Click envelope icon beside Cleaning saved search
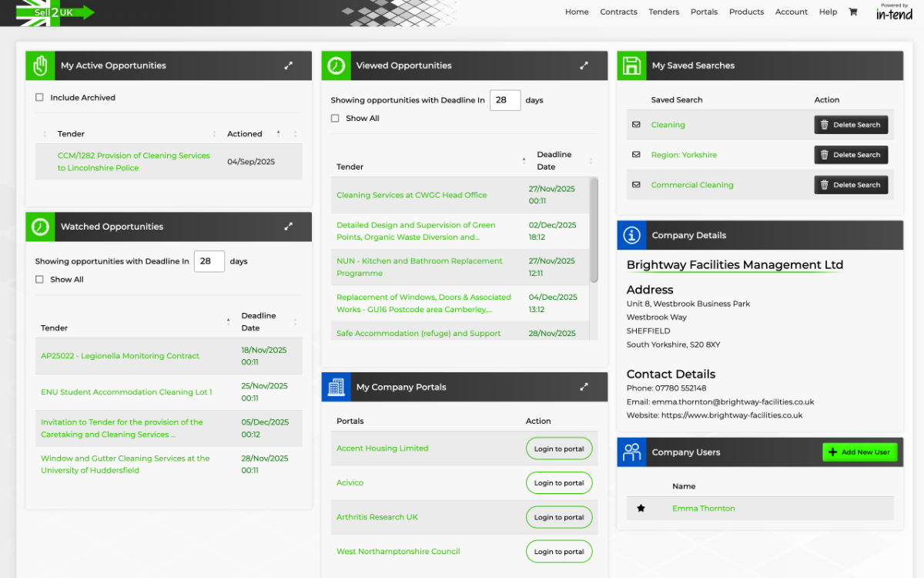The width and height of the screenshot is (924, 578). point(636,125)
